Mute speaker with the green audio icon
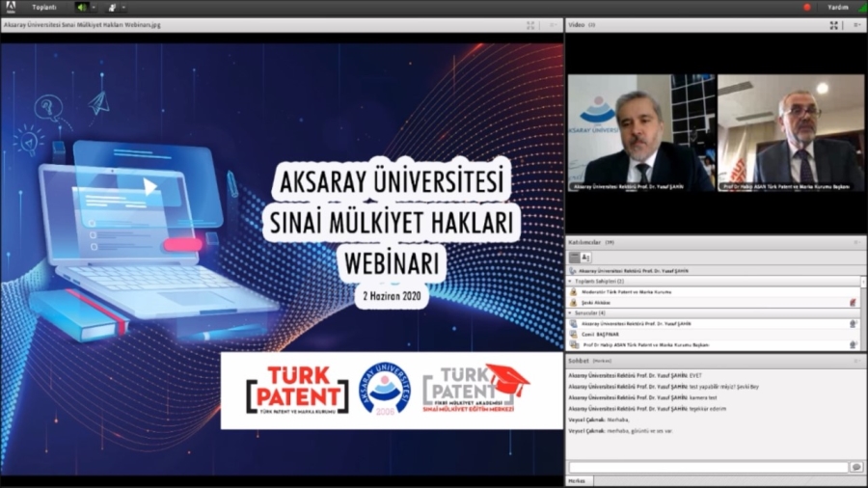The height and width of the screenshot is (488, 868). click(81, 7)
